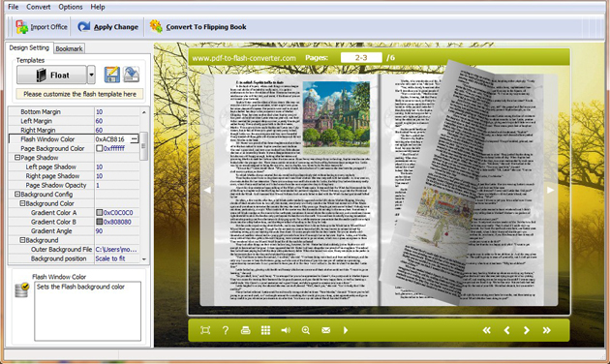Jump to last page double-arrow

547,330
